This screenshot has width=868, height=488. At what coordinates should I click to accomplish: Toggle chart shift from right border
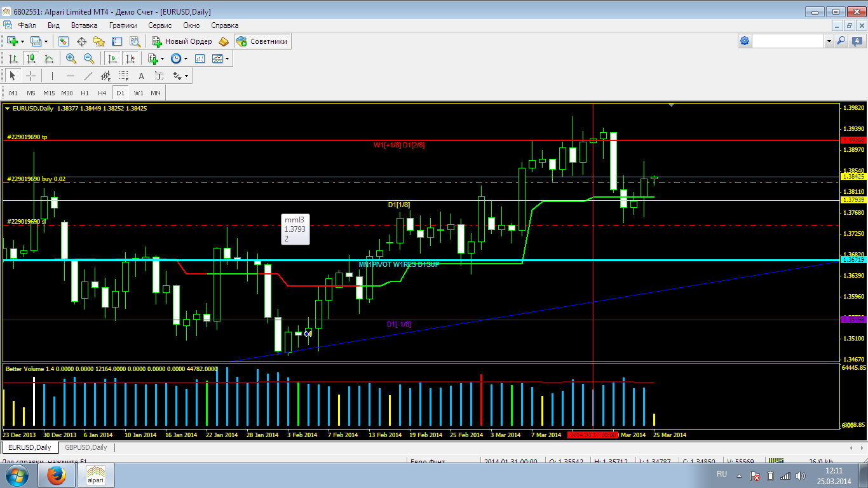tap(130, 58)
